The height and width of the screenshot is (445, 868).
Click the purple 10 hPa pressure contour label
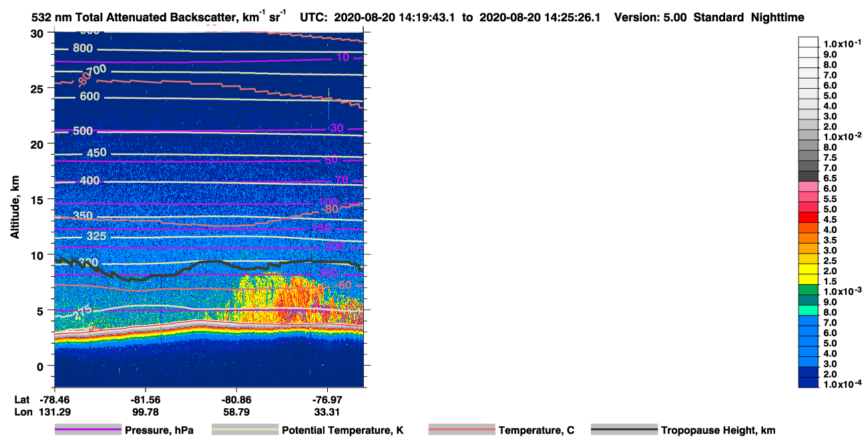tap(343, 58)
